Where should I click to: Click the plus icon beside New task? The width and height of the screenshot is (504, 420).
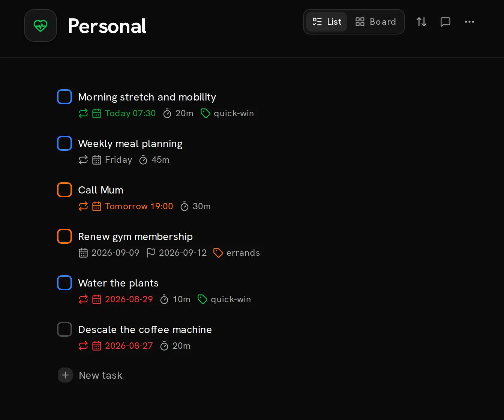65,375
